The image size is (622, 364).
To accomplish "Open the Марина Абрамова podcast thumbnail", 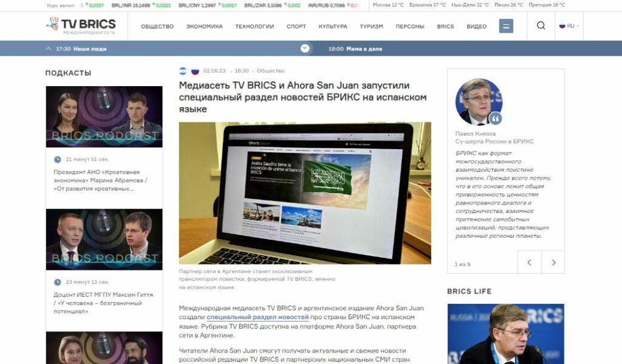I will 104,116.
